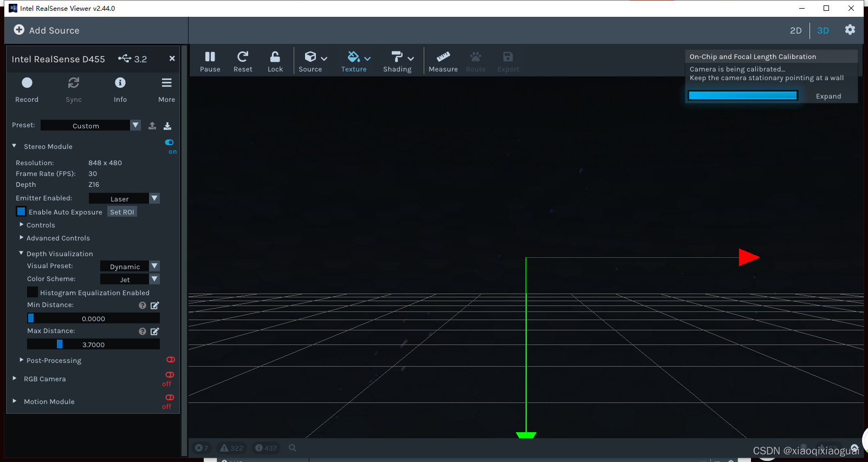Collapse the Stereo Module section

coord(14,146)
